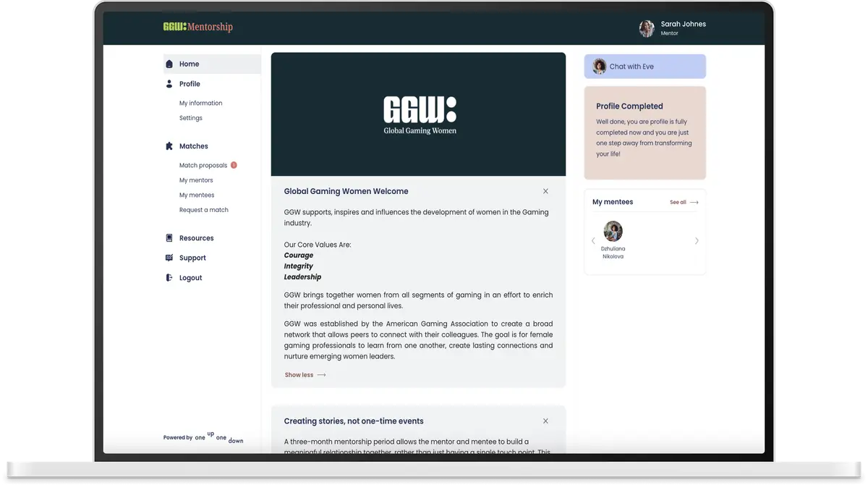This screenshot has height=485, width=868.
Task: Dismiss the Creating stories card
Action: click(x=545, y=421)
